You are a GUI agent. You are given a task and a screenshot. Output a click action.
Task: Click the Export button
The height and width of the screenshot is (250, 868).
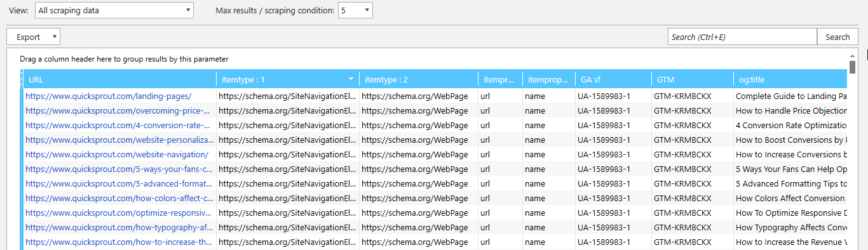[x=28, y=37]
